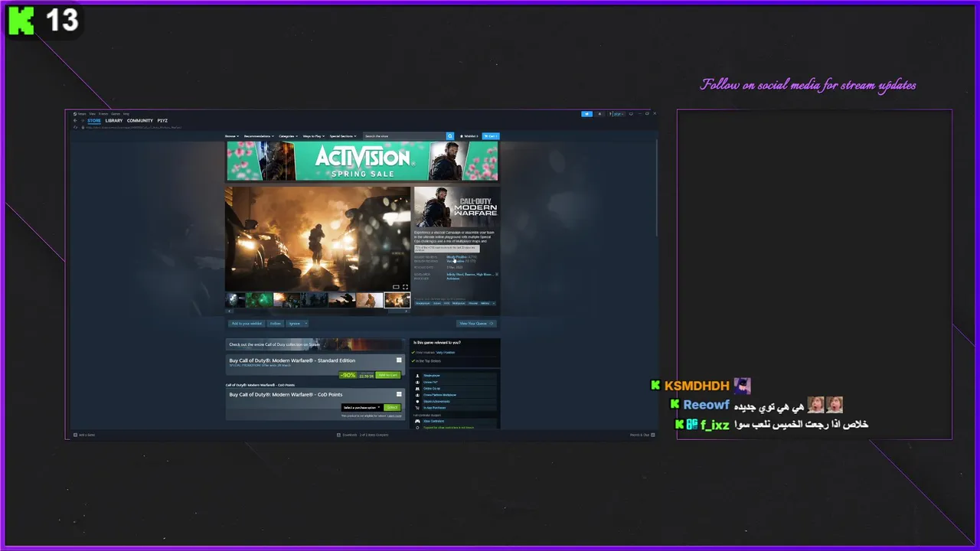This screenshot has width=980, height=551.
Task: Open Steam notifications bell
Action: tap(600, 114)
